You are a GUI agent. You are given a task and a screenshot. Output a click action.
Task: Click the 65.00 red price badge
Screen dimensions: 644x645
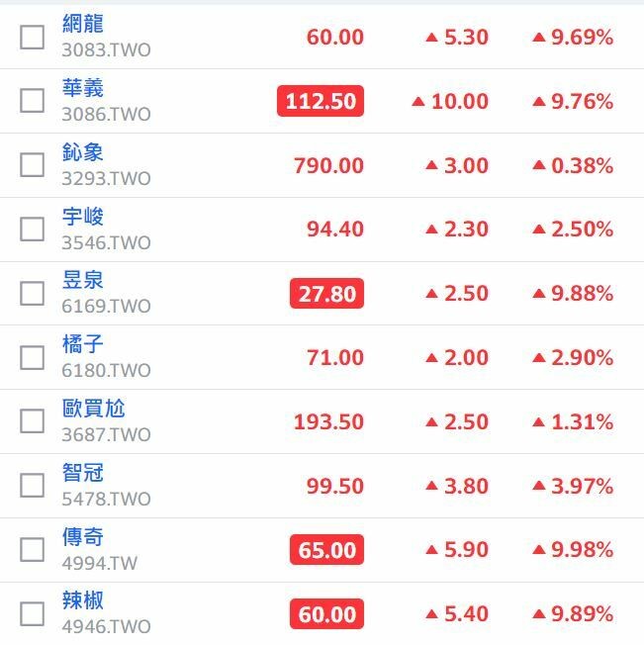click(326, 550)
